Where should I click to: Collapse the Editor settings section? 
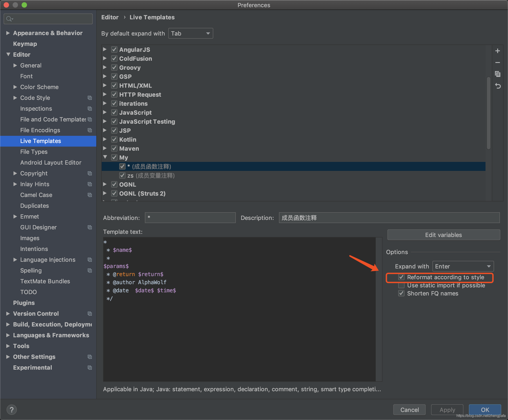pyautogui.click(x=8, y=54)
